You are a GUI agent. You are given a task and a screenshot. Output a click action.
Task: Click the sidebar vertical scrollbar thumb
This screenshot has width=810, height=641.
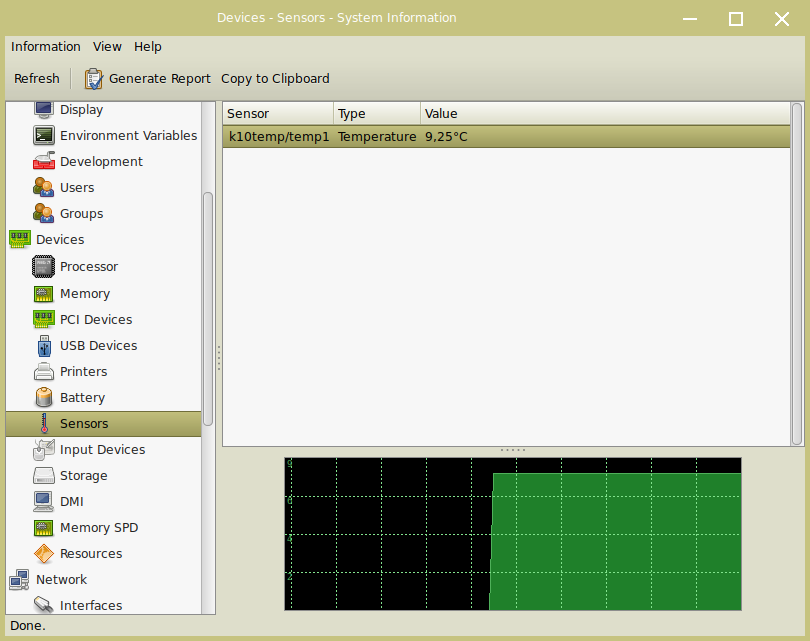pyautogui.click(x=208, y=309)
